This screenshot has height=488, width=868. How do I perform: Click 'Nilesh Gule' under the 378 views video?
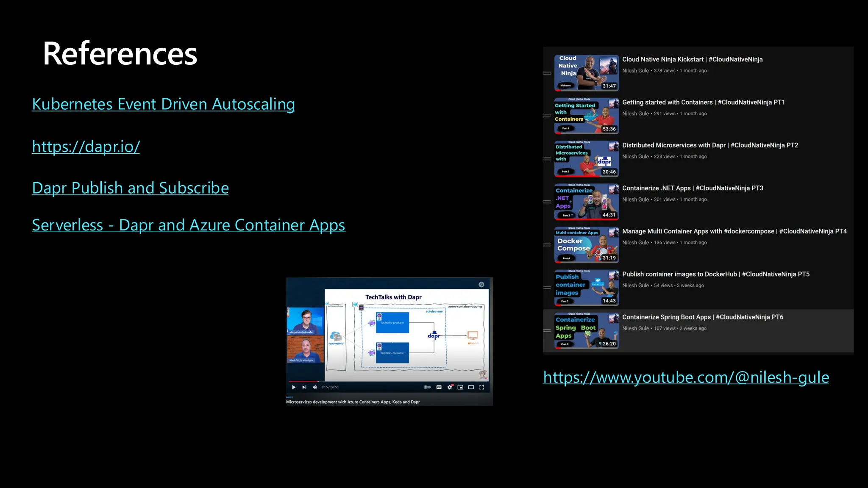point(635,71)
